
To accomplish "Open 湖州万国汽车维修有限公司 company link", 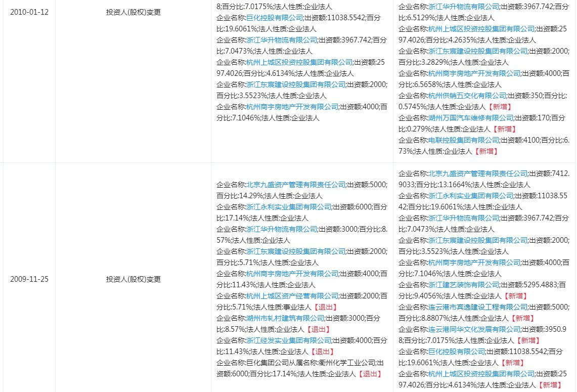I will (471, 118).
